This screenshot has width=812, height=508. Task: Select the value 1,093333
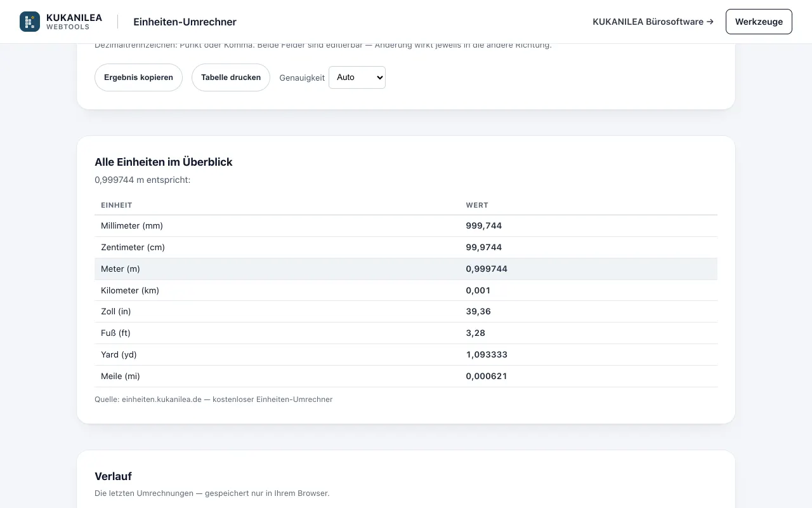[487, 354]
